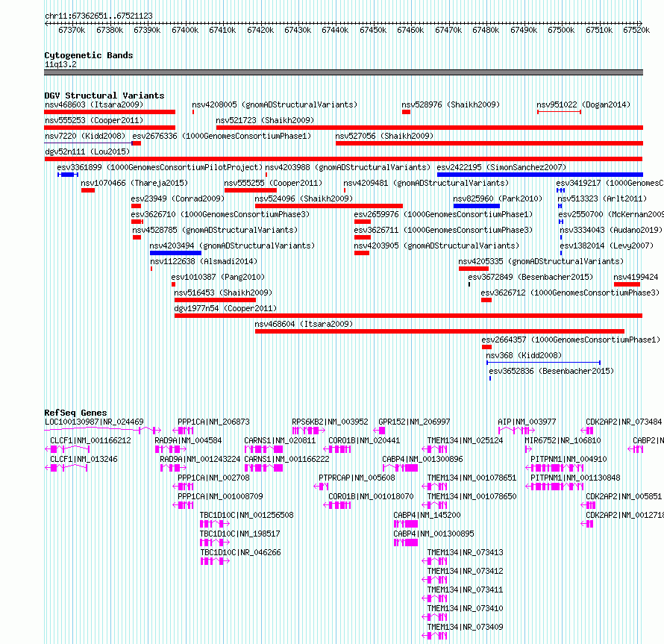Select the PPP1CA|NM_206873 gene label
The width and height of the screenshot is (664, 644).
(213, 422)
